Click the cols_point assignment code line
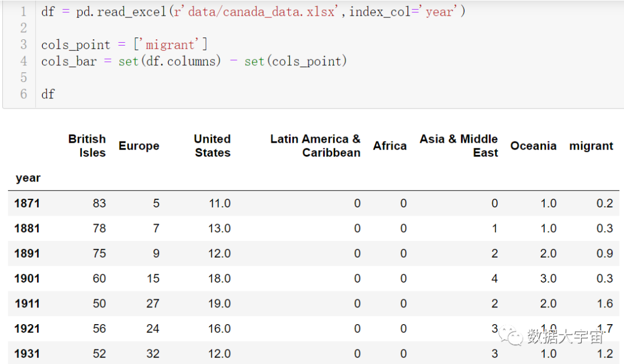 coord(124,44)
